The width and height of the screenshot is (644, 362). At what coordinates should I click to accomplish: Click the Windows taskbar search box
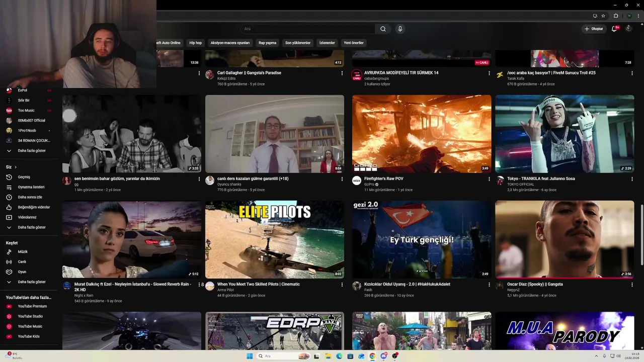[283, 356]
